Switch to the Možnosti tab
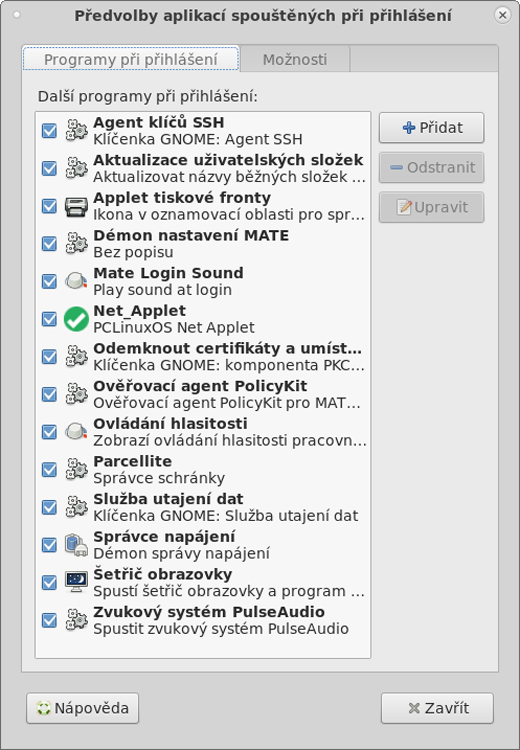Image resolution: width=520 pixels, height=750 pixels. click(x=295, y=59)
